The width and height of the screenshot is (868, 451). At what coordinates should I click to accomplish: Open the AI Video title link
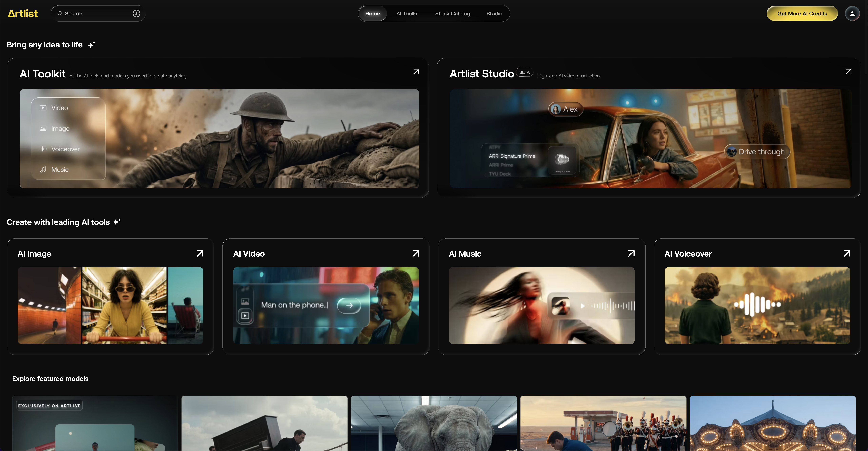tap(249, 254)
